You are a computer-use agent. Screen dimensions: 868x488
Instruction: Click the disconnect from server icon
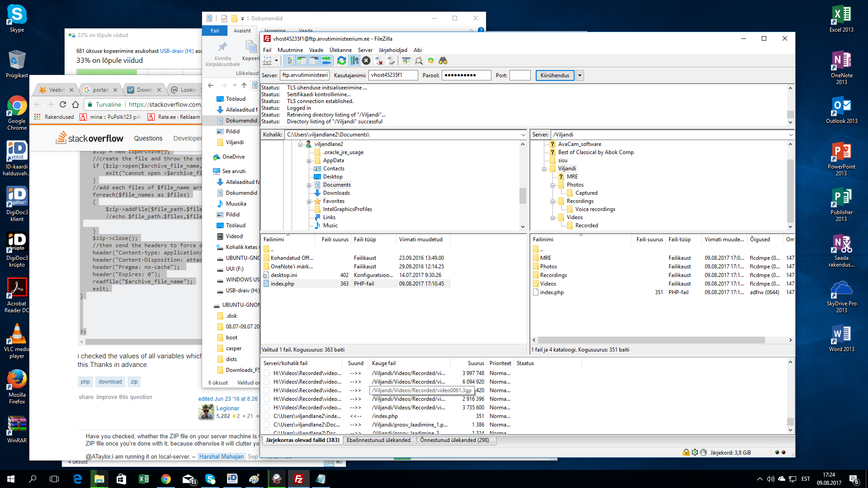pos(379,61)
